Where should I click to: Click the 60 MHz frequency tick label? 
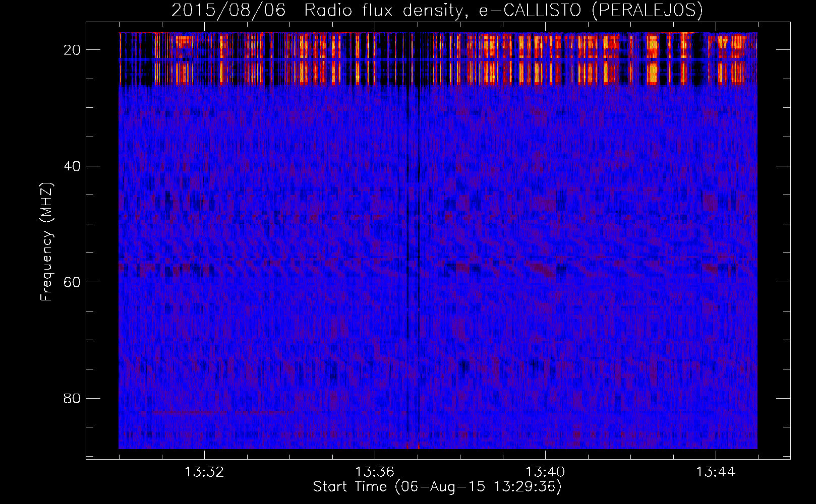point(72,282)
